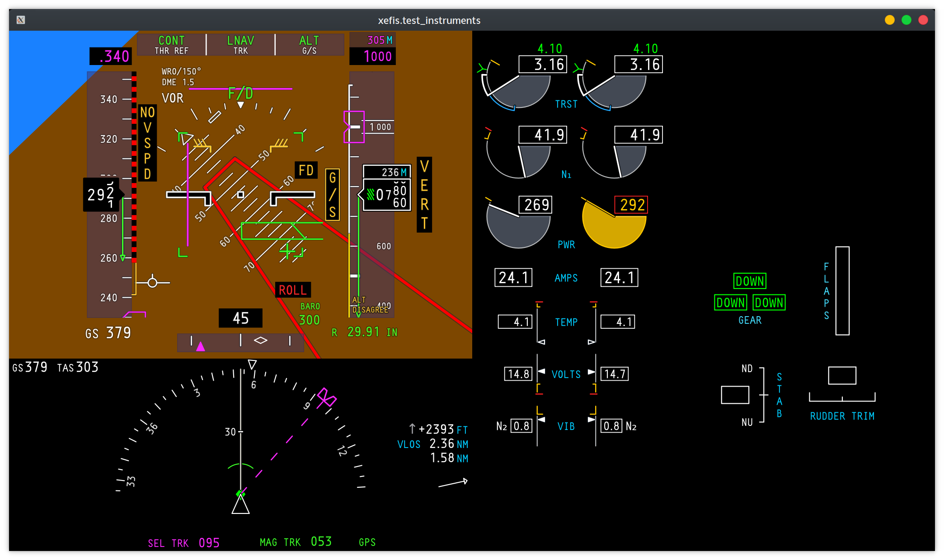Click the top heading pointer triangle on compass
Image resolution: width=944 pixels, height=560 pixels.
252,364
